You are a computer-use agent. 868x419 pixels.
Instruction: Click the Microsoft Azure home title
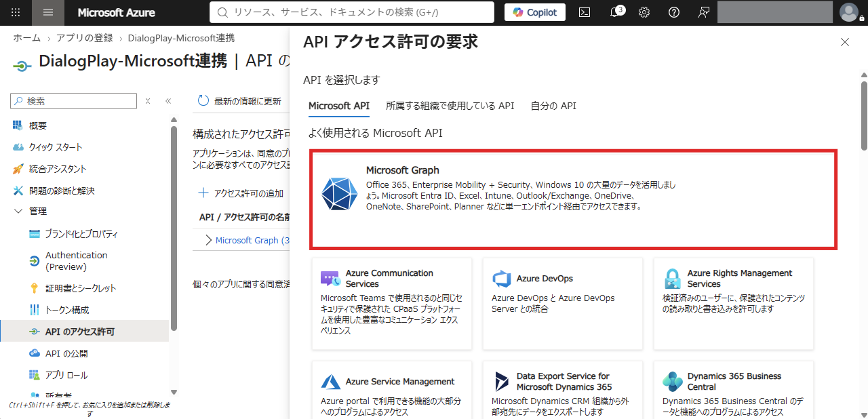pos(116,12)
